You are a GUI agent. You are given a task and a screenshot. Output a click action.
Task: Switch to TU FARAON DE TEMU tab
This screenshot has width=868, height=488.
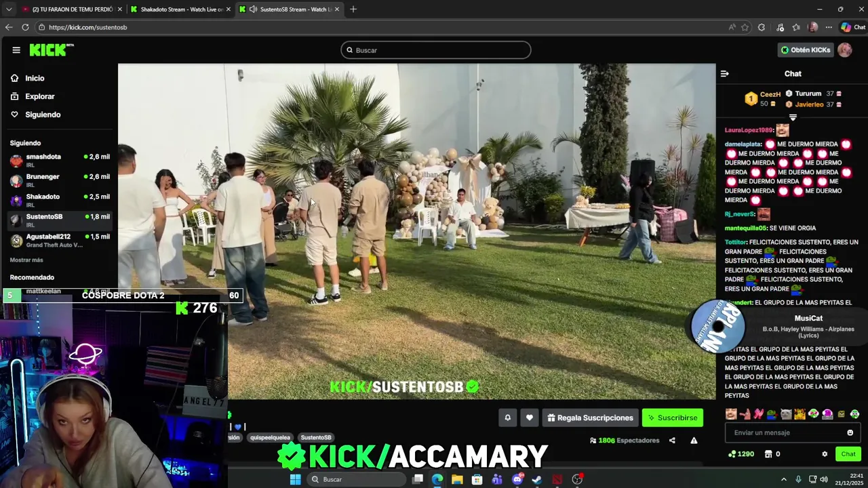coord(71,9)
